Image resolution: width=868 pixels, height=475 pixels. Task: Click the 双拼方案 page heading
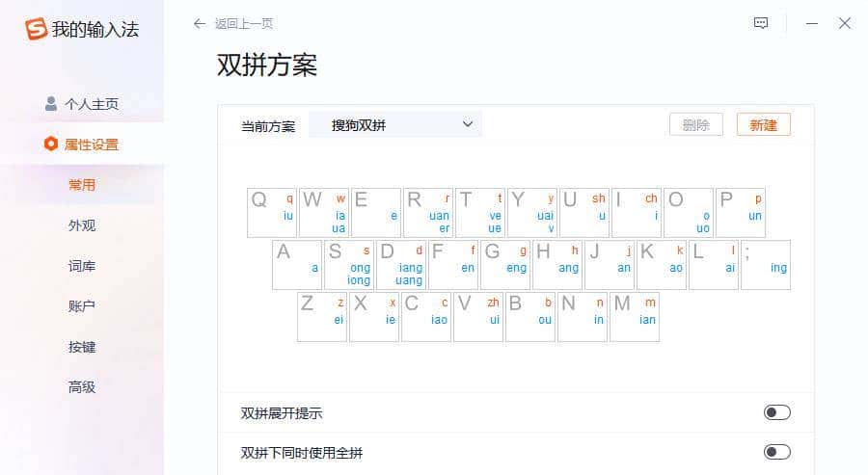[267, 66]
